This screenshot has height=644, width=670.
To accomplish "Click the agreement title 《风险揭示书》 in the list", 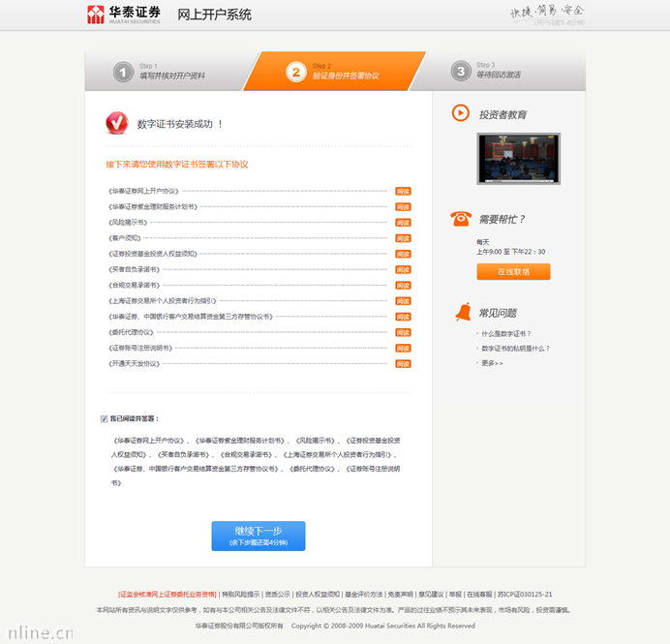I will click(128, 223).
